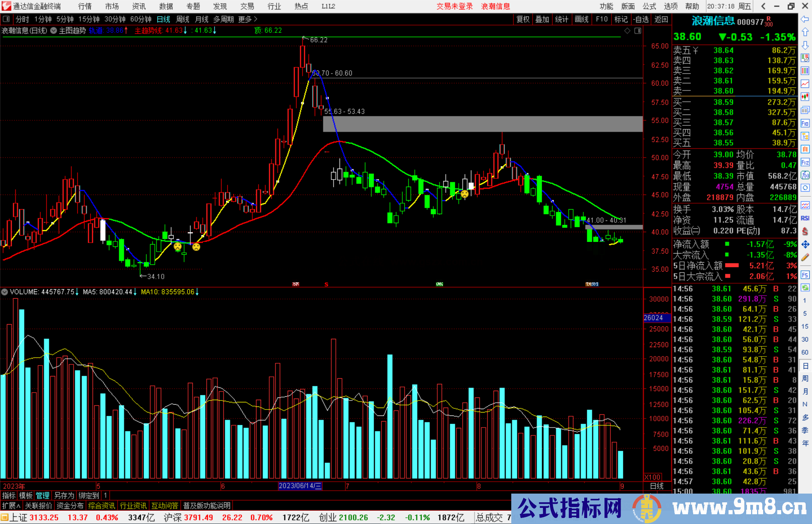
Task: Expand the 更多 periods chevron
Action: coord(256,19)
